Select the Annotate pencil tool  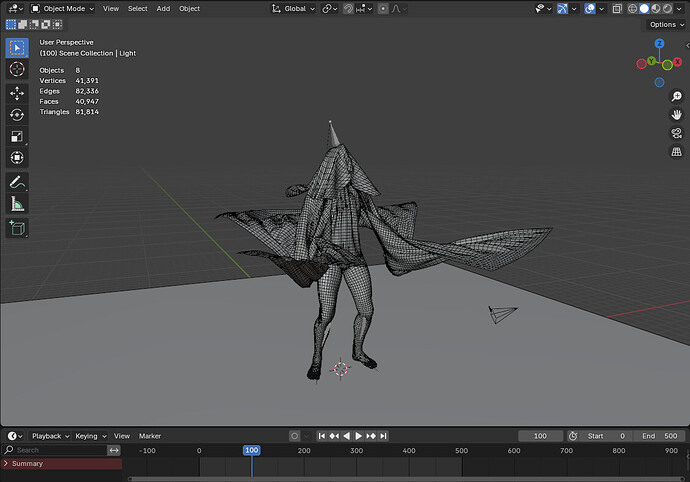coord(17,182)
